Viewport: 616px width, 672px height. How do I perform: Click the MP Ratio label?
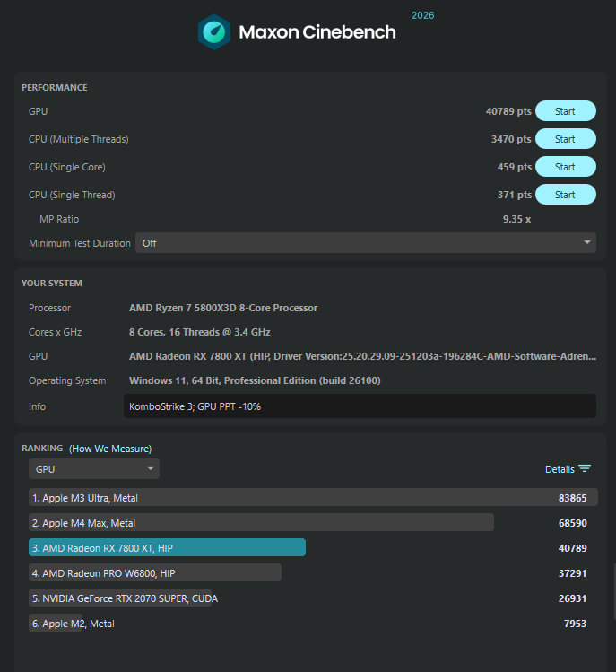pos(59,219)
